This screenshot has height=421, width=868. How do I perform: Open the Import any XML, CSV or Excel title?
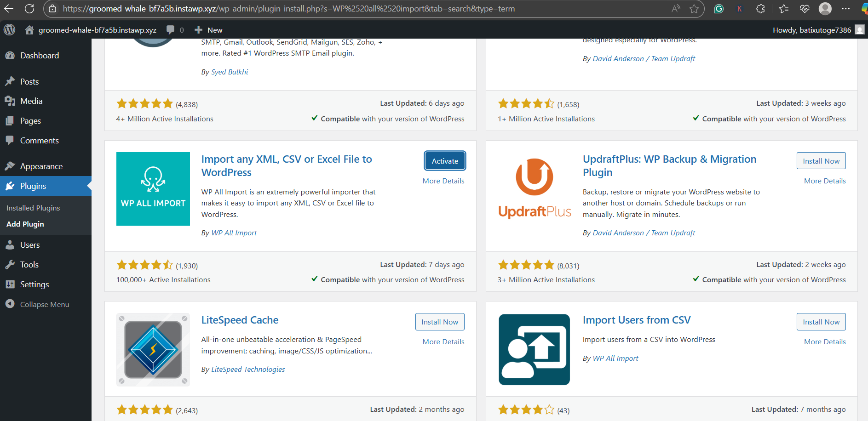[287, 166]
